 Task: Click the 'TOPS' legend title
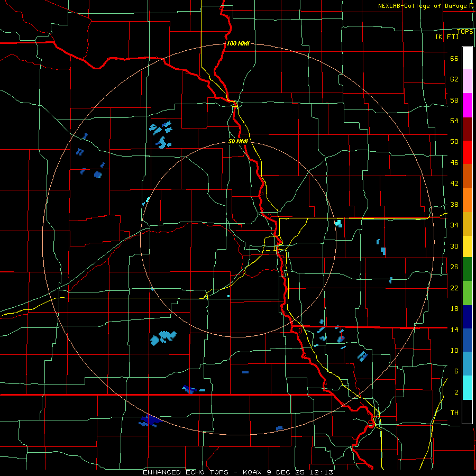[465, 31]
